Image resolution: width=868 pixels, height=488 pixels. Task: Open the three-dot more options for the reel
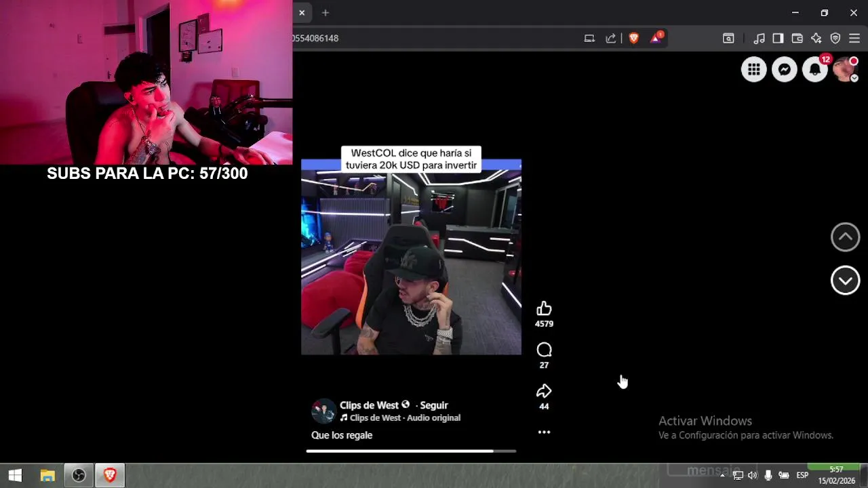point(544,432)
